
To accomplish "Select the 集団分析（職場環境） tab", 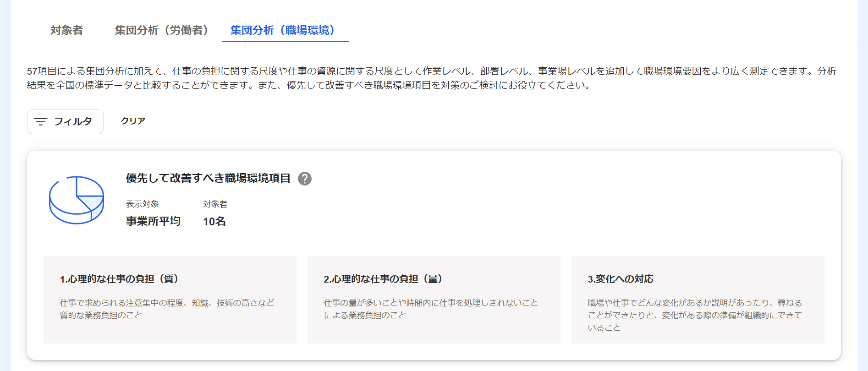I will pyautogui.click(x=285, y=30).
